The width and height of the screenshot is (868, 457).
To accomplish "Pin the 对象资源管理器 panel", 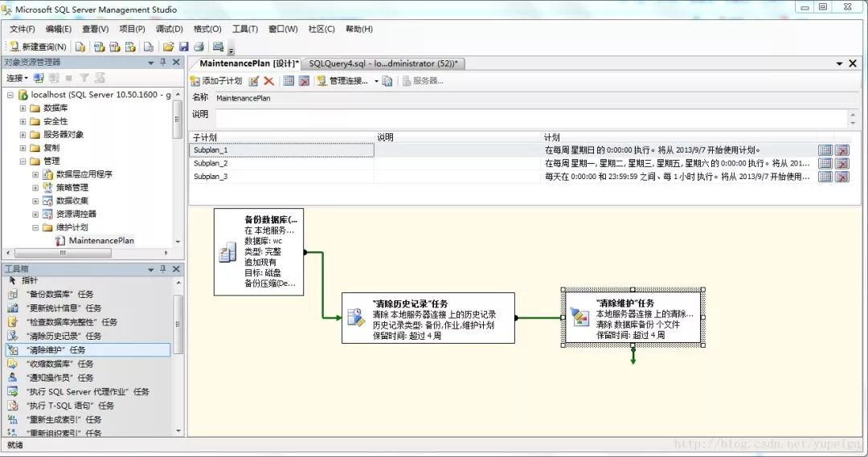I will (x=163, y=63).
